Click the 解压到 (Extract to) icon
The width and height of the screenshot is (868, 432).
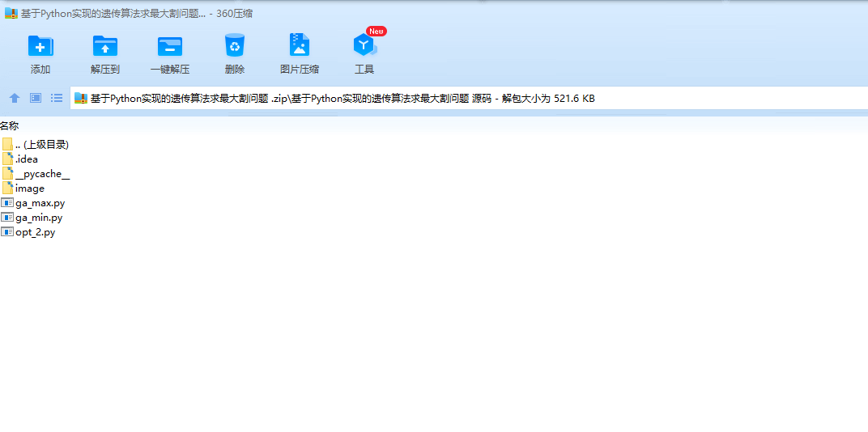(x=105, y=46)
